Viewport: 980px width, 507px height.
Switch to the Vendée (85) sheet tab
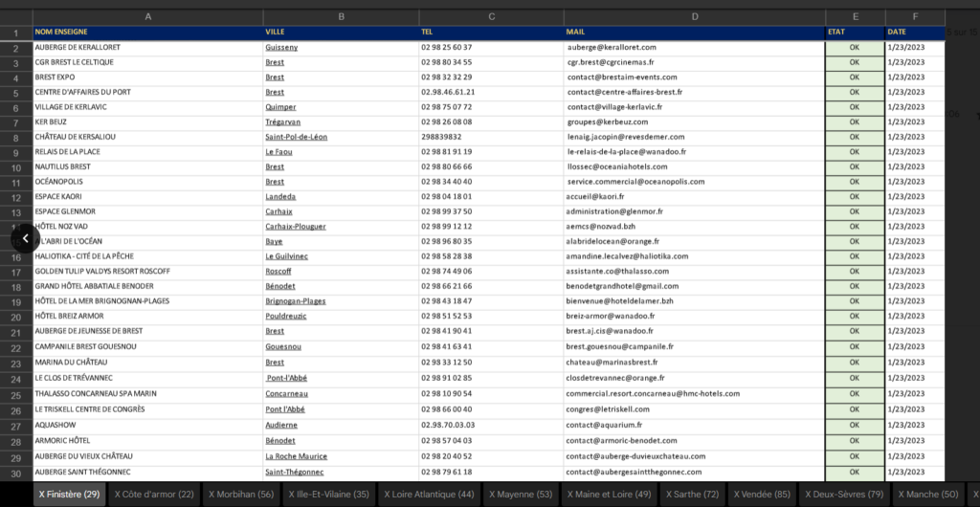pos(761,495)
